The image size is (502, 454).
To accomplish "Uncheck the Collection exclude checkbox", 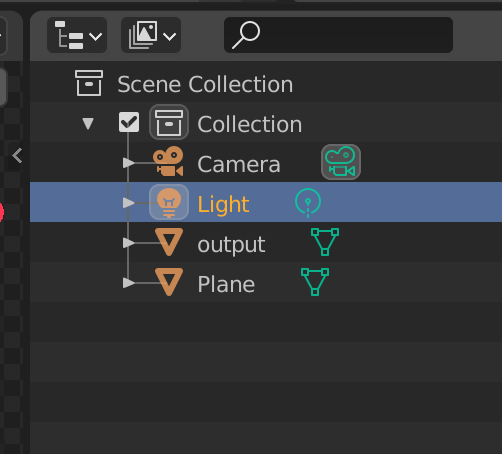I will point(129,122).
